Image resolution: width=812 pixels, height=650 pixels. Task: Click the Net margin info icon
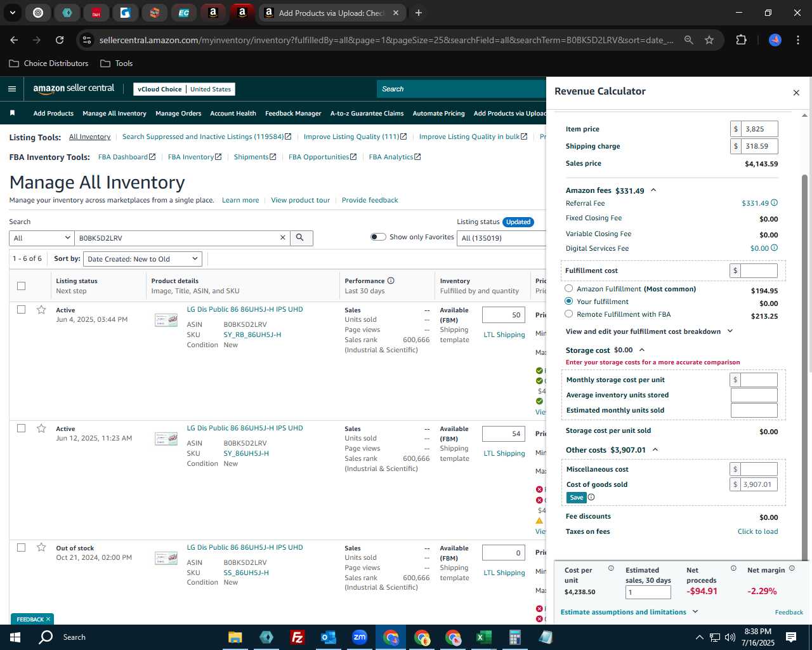tap(792, 569)
